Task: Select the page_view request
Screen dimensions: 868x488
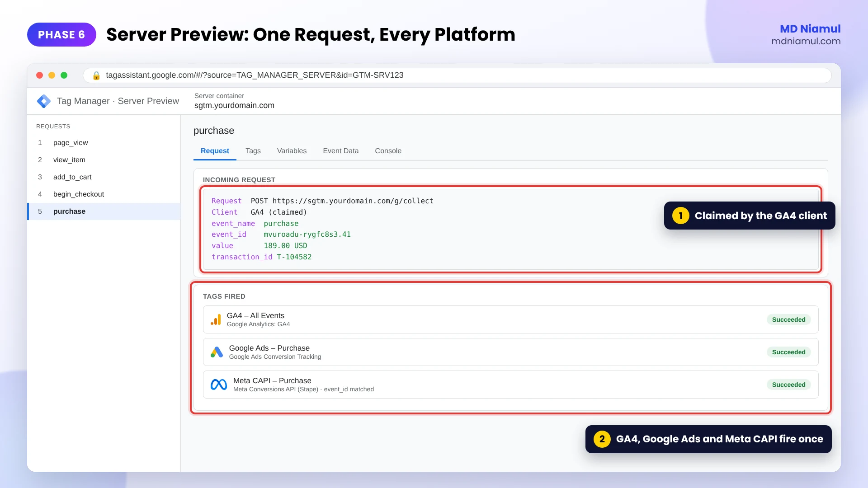Action: (x=104, y=143)
